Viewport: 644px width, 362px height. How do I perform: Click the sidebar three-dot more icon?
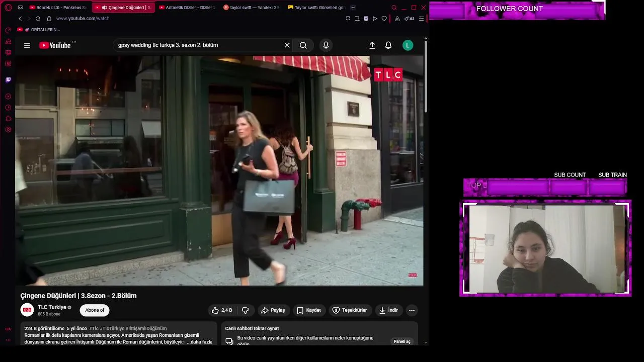[x=8, y=340]
